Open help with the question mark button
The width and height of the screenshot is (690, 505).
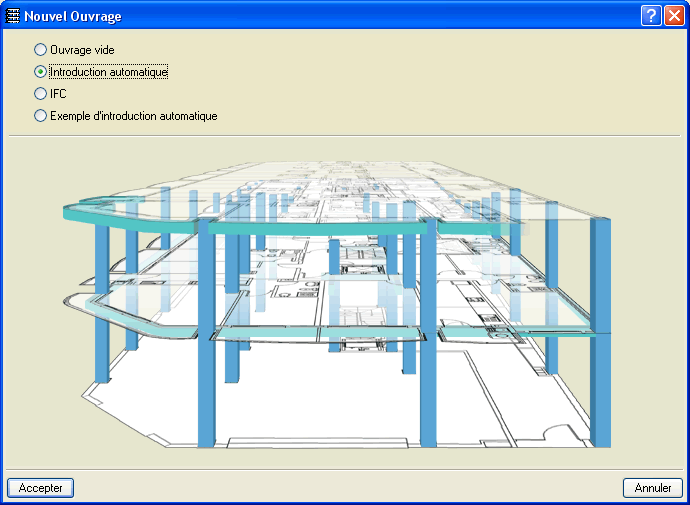click(651, 16)
